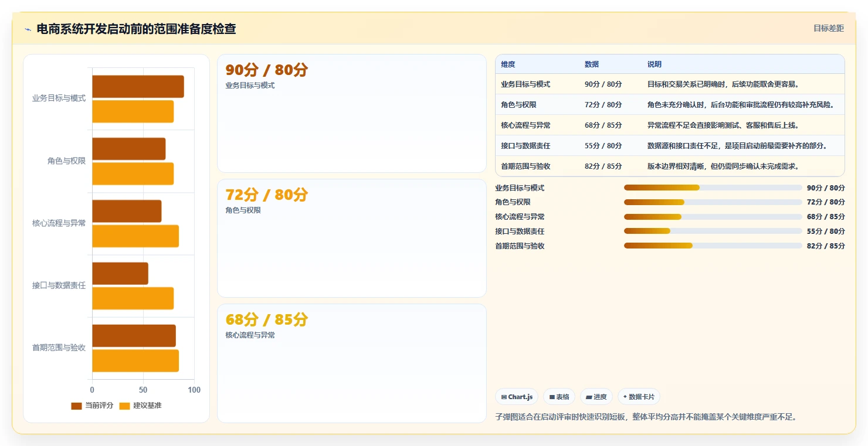The width and height of the screenshot is (868, 446).
Task: Select the 进度 chip
Action: [596, 397]
